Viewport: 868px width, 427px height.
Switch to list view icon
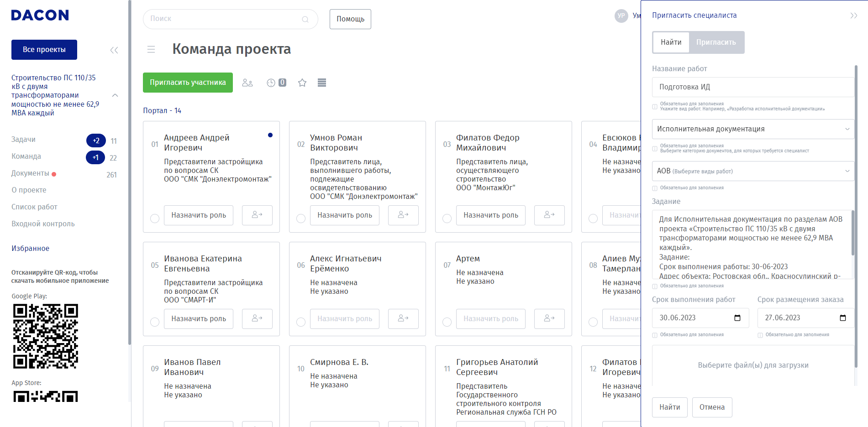point(322,83)
